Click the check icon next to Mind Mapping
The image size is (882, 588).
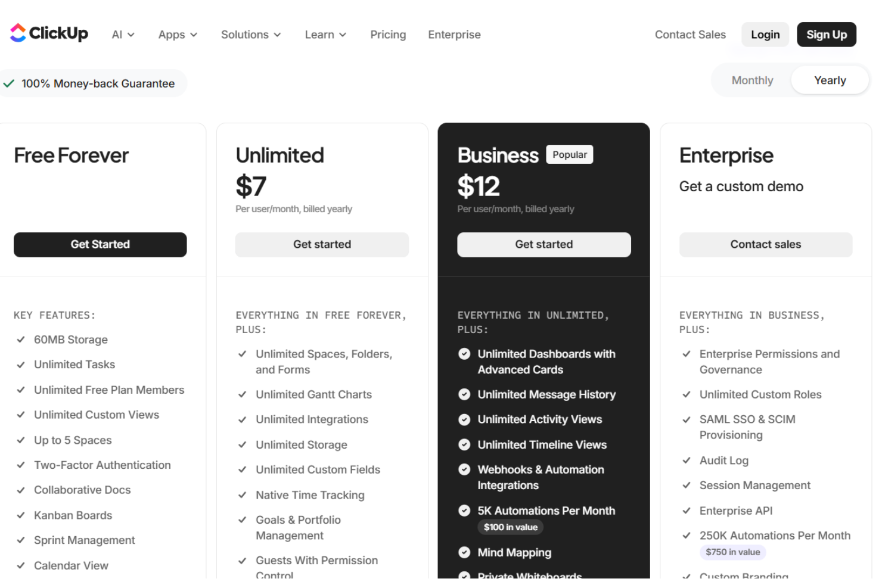point(464,552)
